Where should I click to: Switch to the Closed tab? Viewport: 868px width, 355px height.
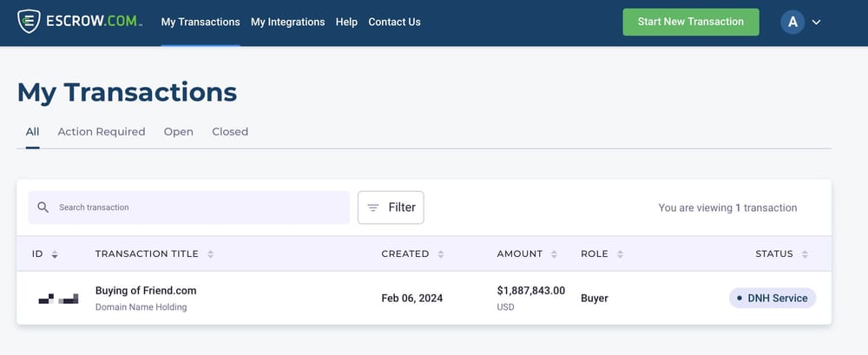pos(230,132)
